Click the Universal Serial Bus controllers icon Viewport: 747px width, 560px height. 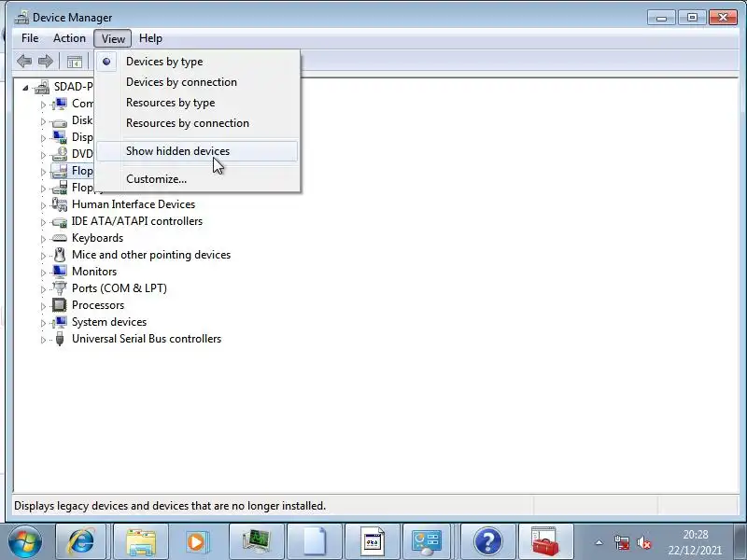[60, 339]
